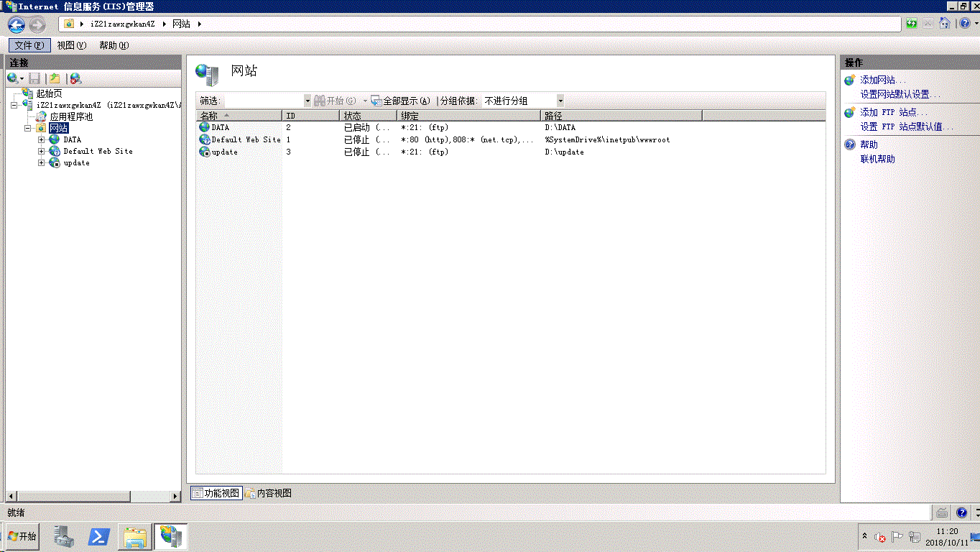Select 起始页 in the connections tree
Viewport: 980px width, 552px height.
click(x=50, y=93)
